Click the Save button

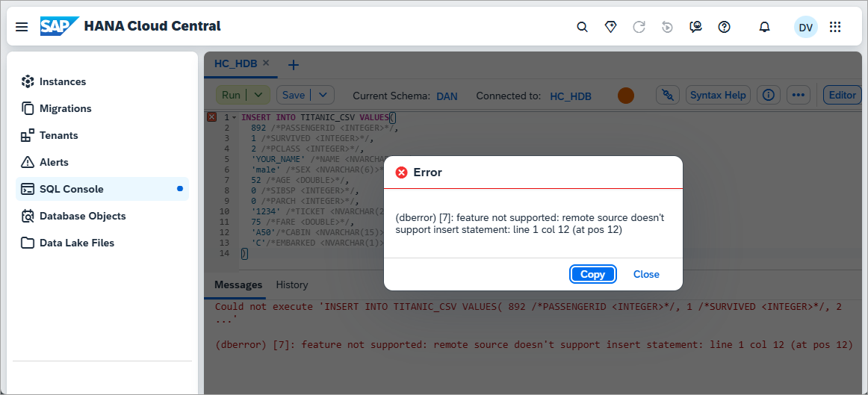point(294,95)
